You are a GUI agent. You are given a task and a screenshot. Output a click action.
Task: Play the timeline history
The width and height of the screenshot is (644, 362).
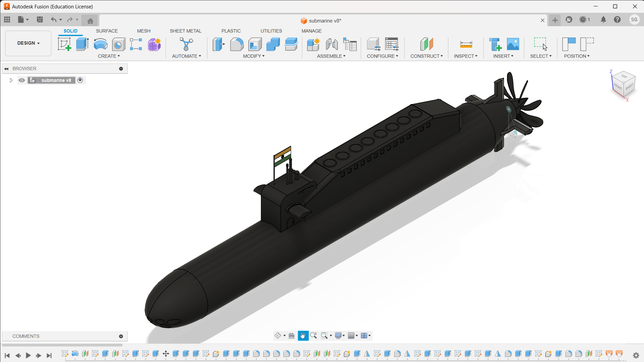pyautogui.click(x=28, y=355)
